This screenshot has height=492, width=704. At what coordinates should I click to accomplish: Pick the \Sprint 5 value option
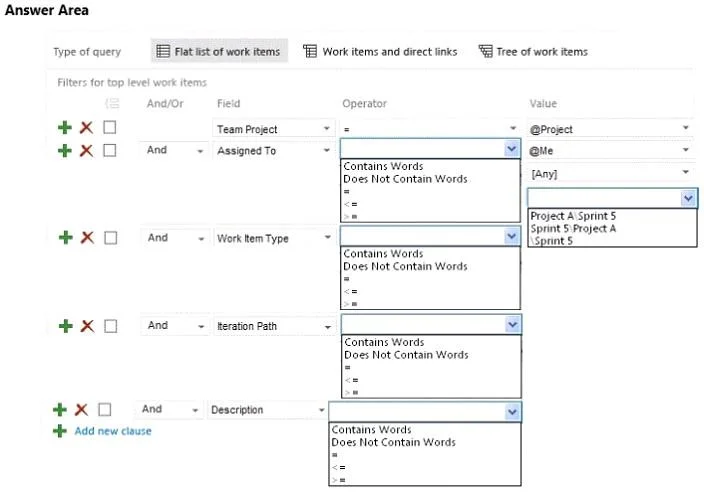point(551,241)
